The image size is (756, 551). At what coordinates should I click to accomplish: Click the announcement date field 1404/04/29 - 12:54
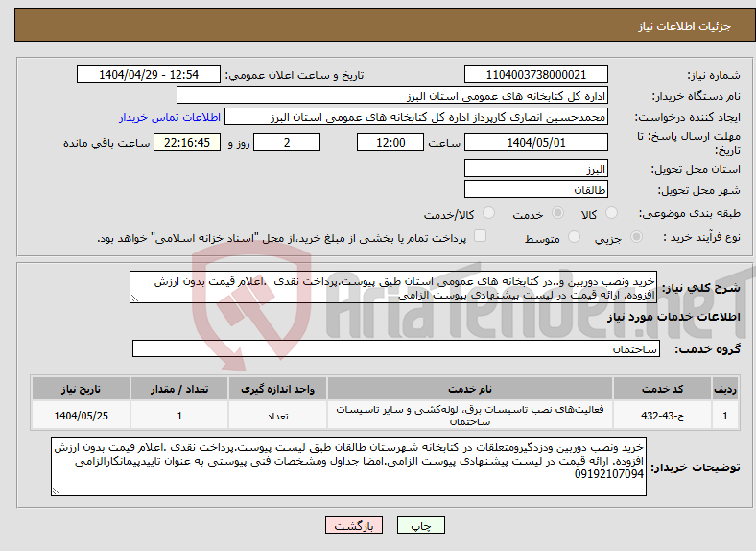point(149,74)
